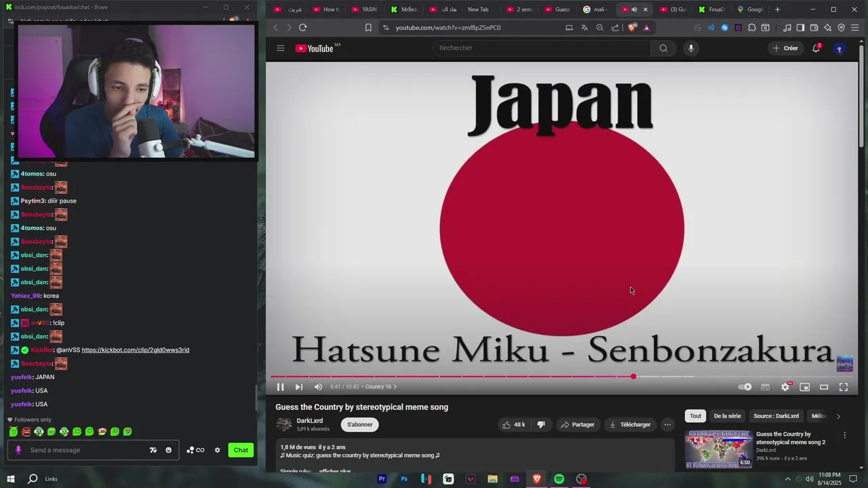868x488 pixels.
Task: Open the Créer menu
Action: (x=785, y=48)
